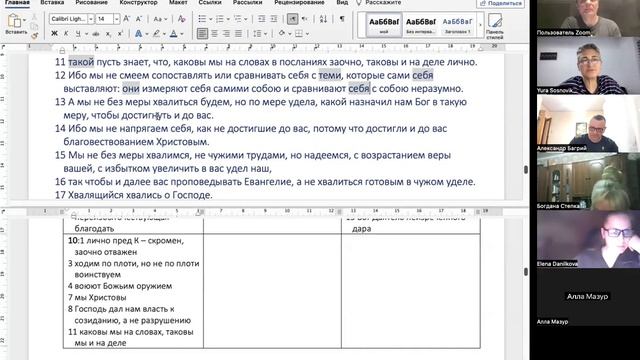Screen dimensions: 640x360
Task: Click the Decrease Indent icon
Action: (262, 19)
